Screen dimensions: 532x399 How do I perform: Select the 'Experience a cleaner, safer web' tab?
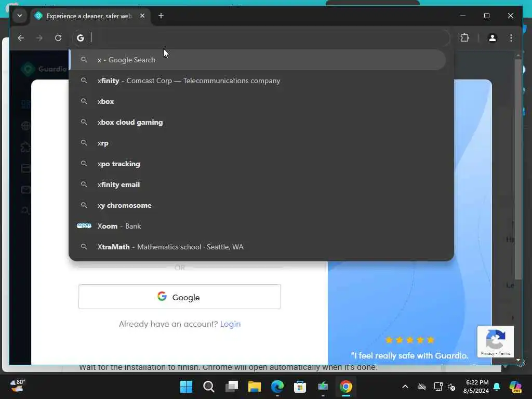(x=89, y=16)
